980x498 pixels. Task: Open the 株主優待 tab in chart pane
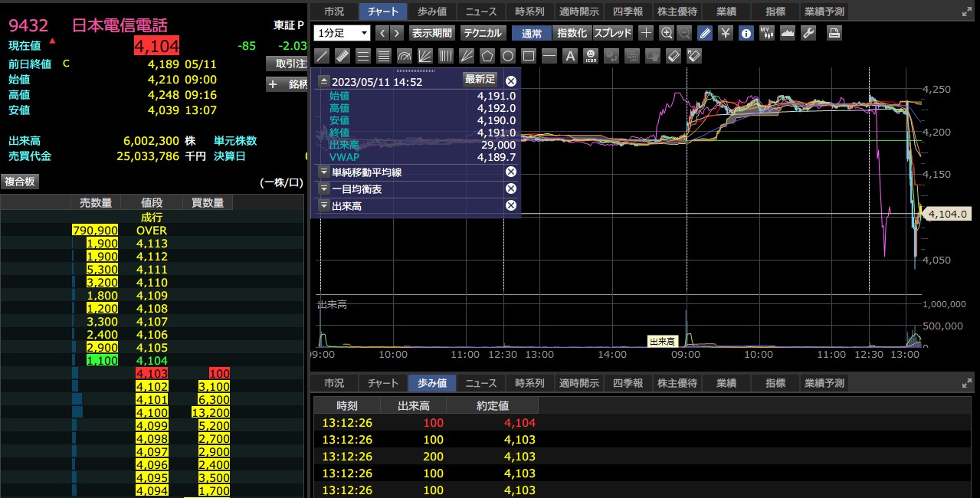point(677,11)
